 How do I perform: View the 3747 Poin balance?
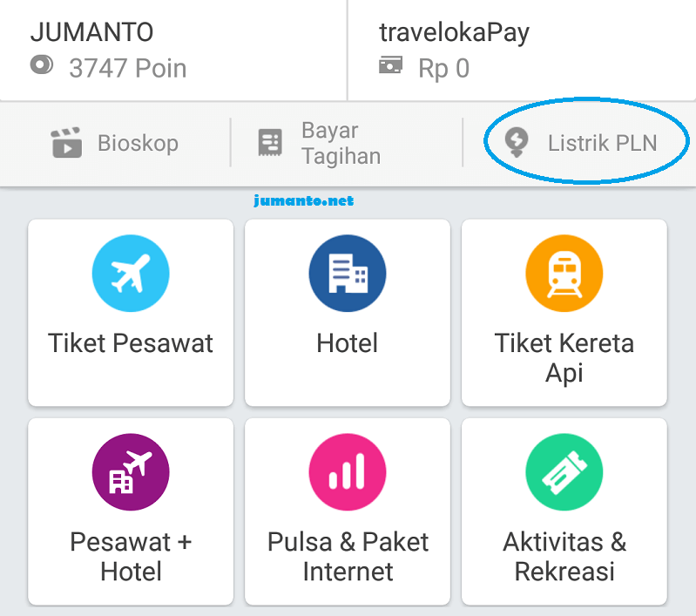[x=128, y=68]
